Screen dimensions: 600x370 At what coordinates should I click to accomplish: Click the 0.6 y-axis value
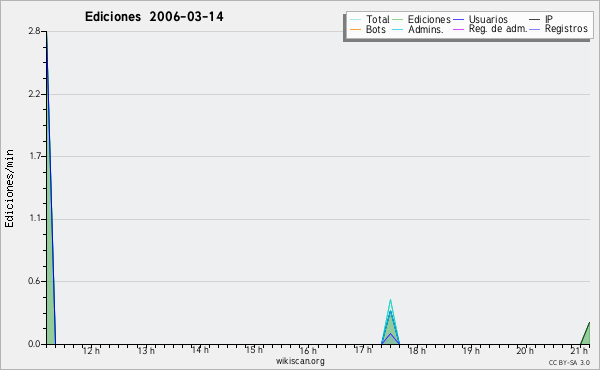click(x=34, y=282)
